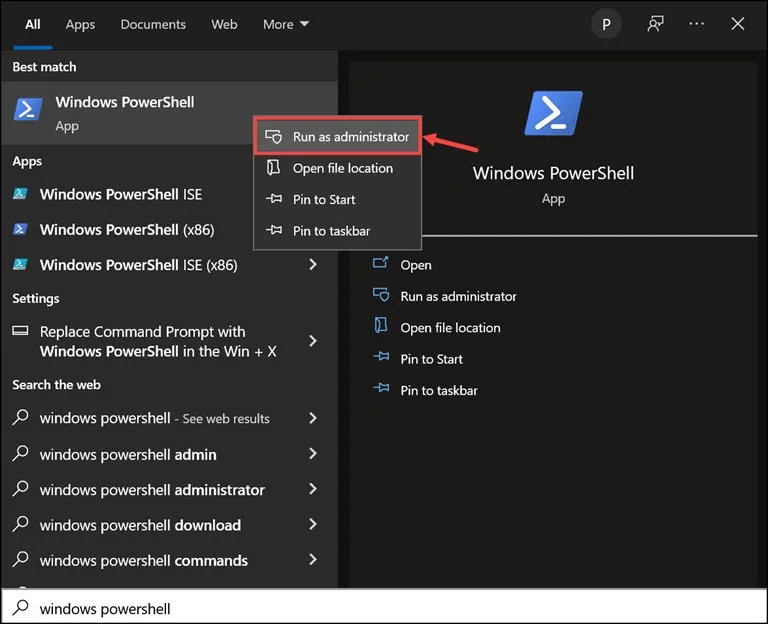
Task: Choose Open file location in context menu
Action: [x=337, y=168]
